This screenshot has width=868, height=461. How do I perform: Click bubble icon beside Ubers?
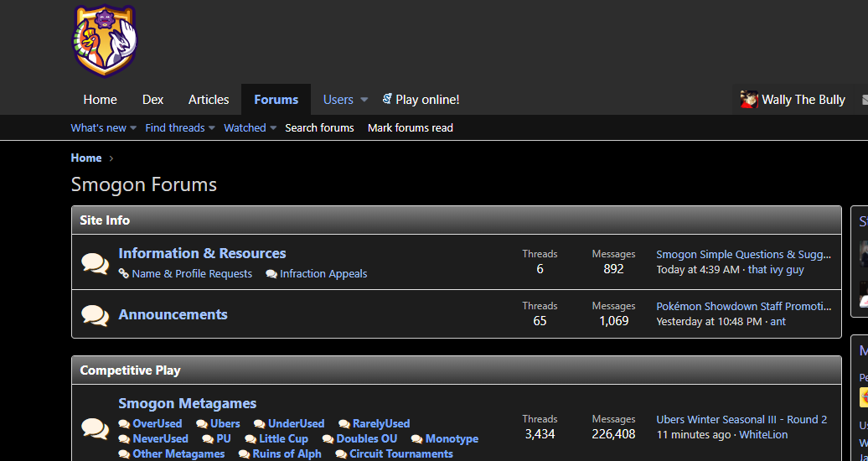tap(201, 424)
